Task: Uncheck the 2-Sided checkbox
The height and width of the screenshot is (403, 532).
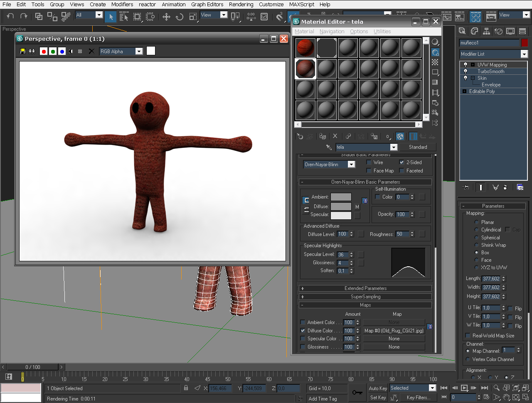Action: (402, 162)
